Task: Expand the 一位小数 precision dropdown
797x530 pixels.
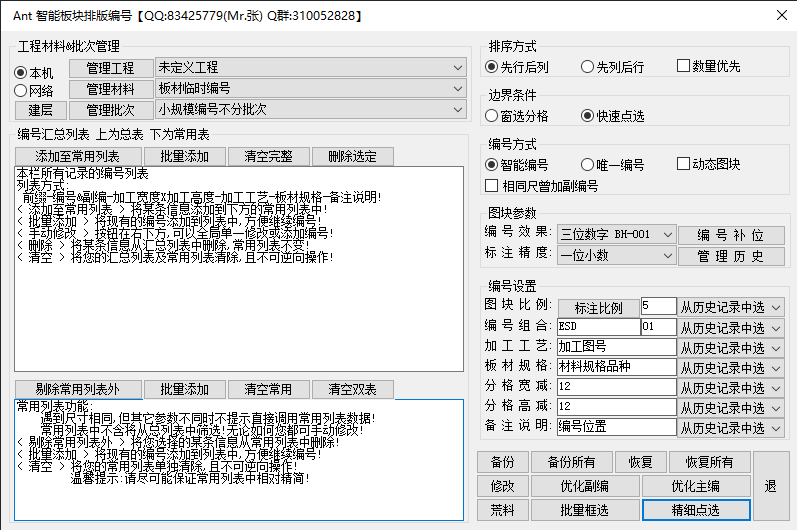Action: click(x=617, y=256)
